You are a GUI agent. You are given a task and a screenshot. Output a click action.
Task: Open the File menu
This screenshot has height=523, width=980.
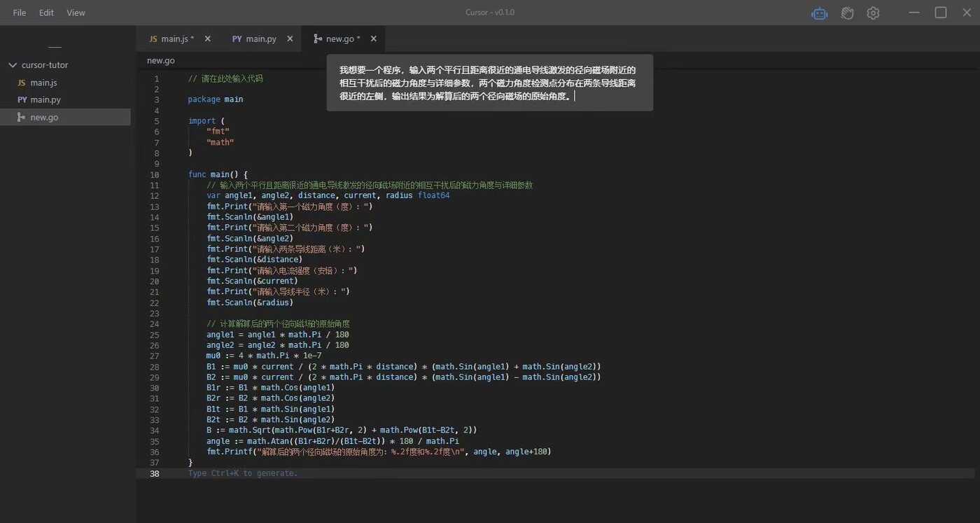(x=20, y=13)
